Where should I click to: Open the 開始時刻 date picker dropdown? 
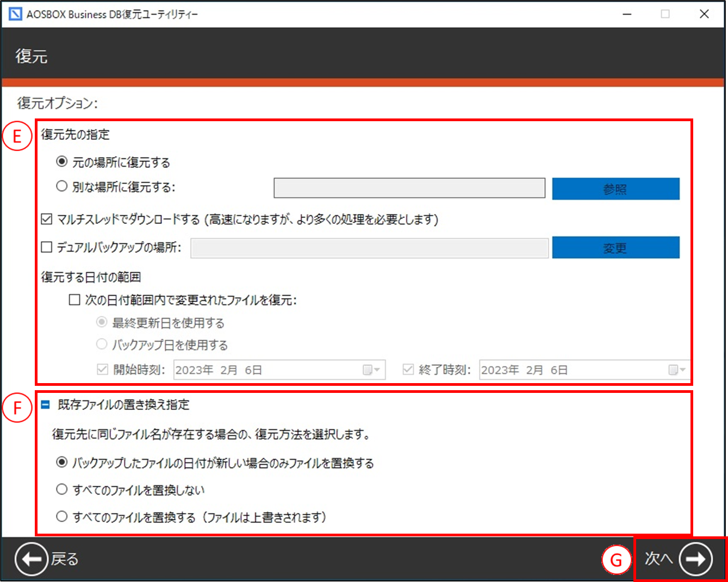pos(371,370)
